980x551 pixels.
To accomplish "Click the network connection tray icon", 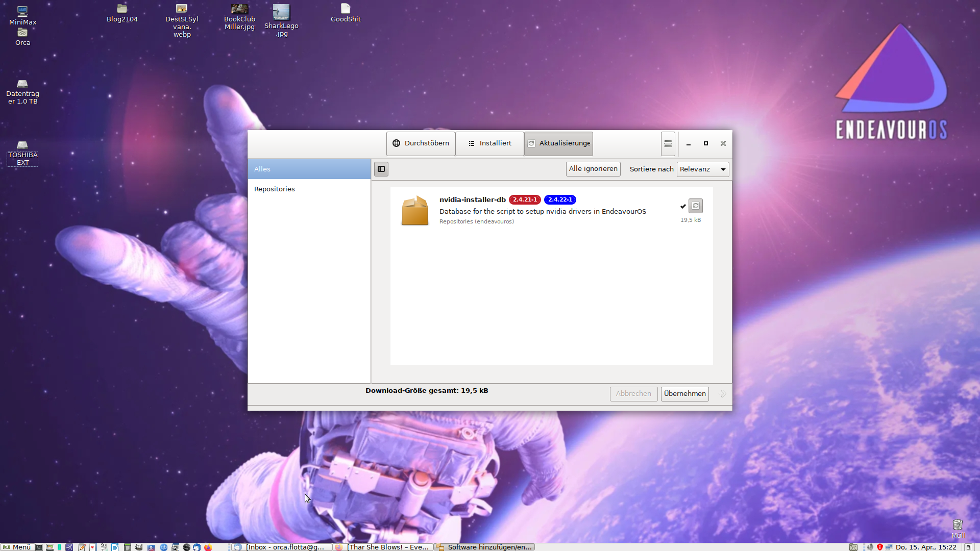I will click(889, 547).
